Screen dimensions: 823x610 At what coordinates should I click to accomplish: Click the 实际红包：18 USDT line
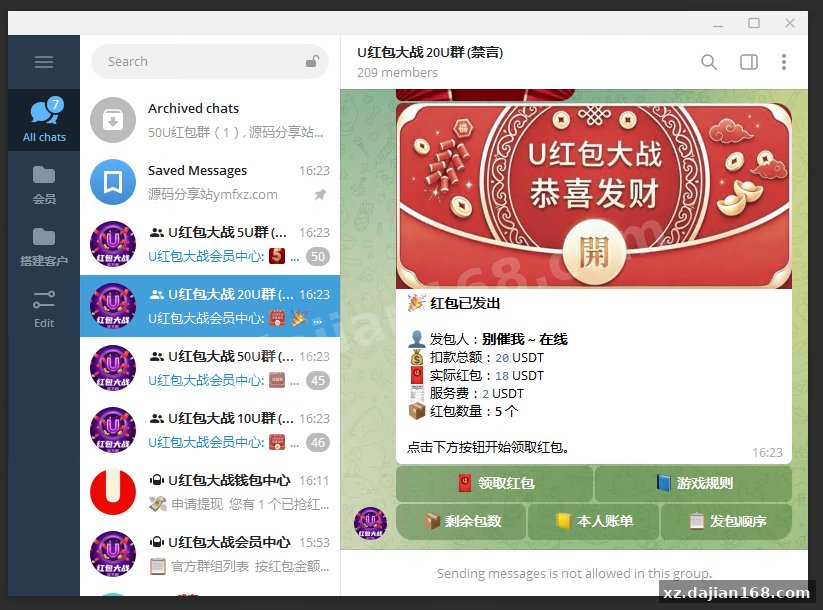(x=476, y=375)
